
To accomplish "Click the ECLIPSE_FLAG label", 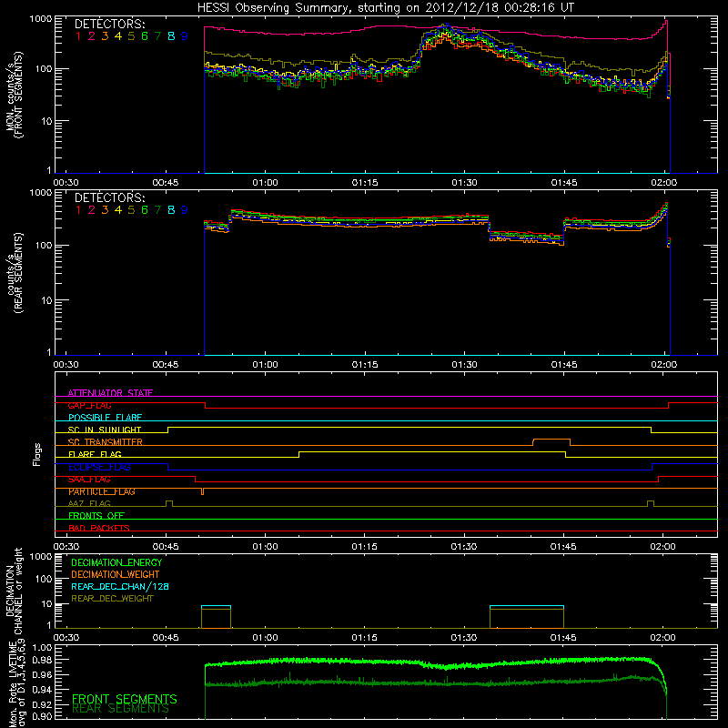I will [x=99, y=467].
